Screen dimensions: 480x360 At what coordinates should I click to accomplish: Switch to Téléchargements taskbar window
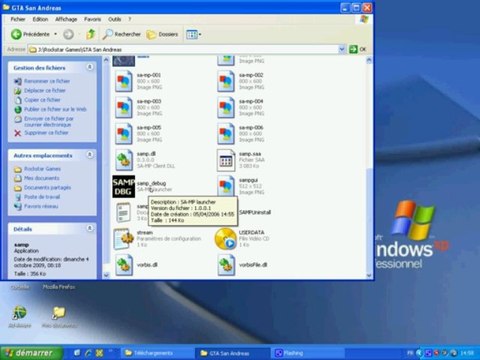[x=157, y=353]
